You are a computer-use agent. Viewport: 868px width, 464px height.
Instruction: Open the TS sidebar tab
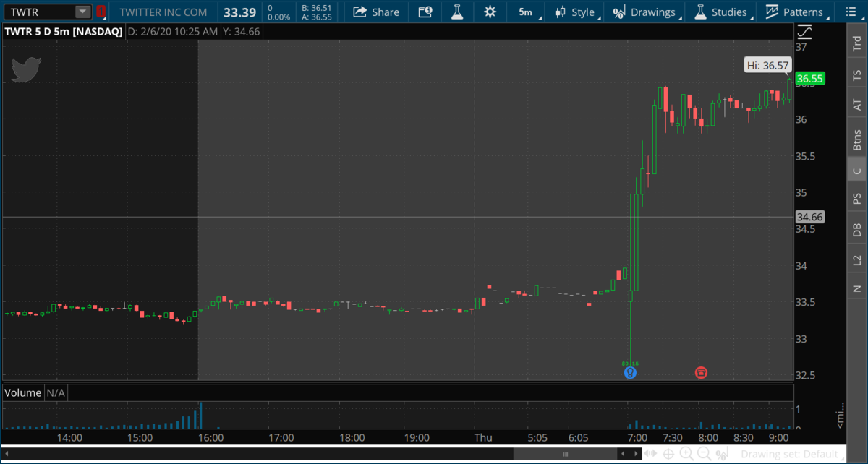click(x=857, y=74)
